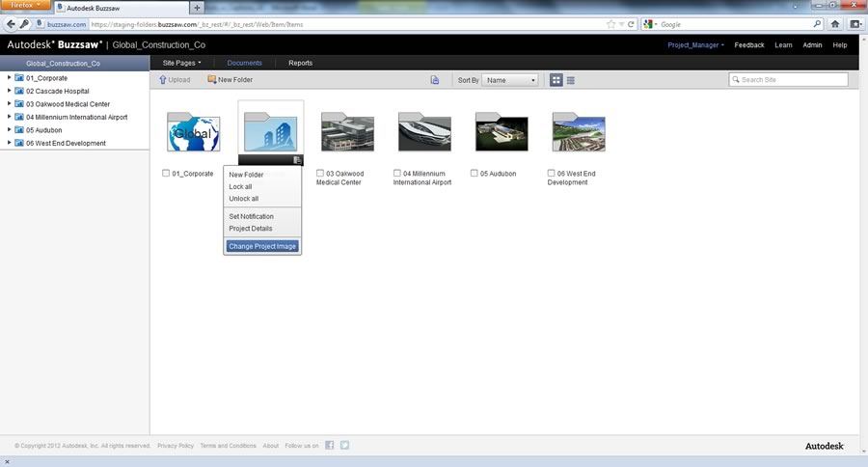Click the 05 Audubon tree folder icon

19,130
